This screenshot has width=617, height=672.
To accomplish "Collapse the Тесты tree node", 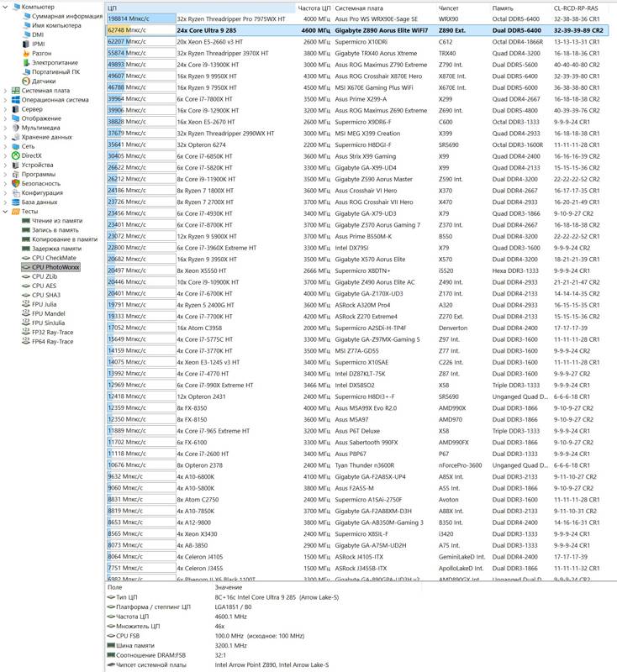I will point(5,212).
